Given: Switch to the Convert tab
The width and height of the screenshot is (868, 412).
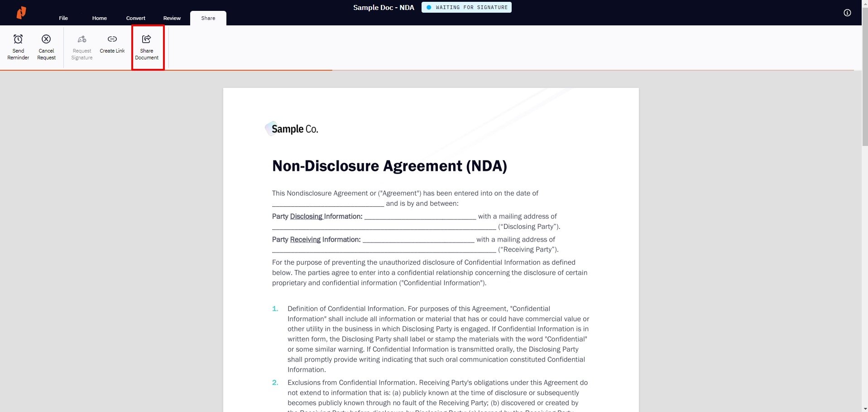Looking at the screenshot, I should 135,18.
